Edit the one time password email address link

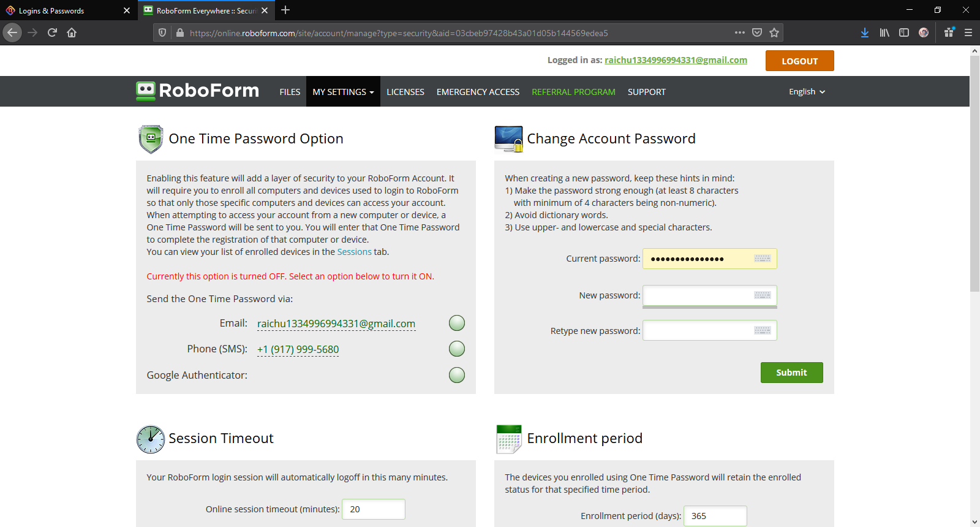pyautogui.click(x=336, y=324)
